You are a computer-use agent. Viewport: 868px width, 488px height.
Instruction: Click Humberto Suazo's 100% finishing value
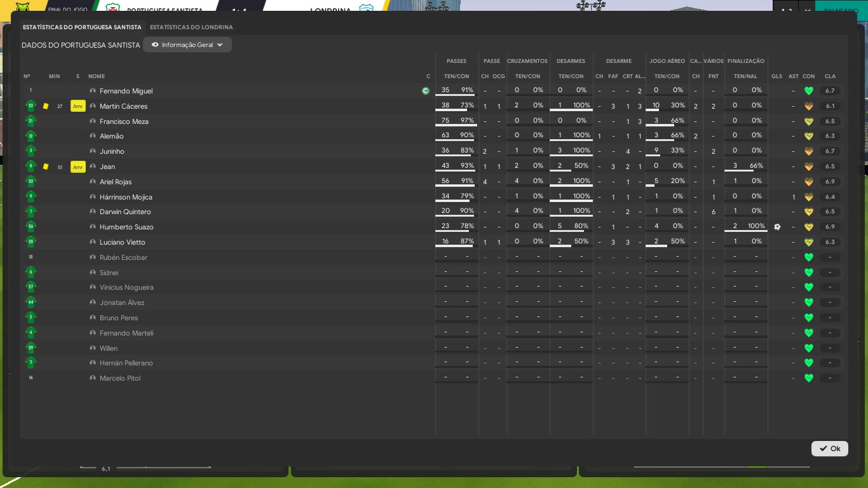756,226
